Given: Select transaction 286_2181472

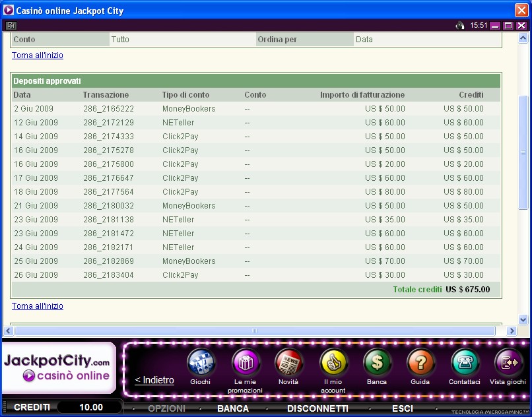Looking at the screenshot, I should [x=108, y=234].
